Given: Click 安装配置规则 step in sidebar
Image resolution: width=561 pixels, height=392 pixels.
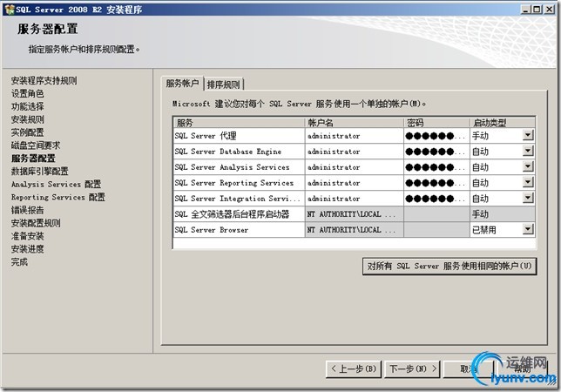Looking at the screenshot, I should coord(36,223).
